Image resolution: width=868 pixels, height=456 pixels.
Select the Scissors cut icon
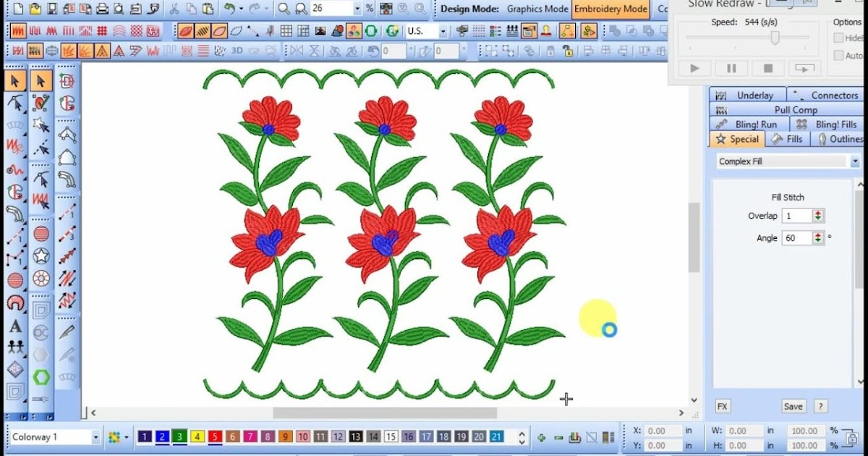pos(174,7)
